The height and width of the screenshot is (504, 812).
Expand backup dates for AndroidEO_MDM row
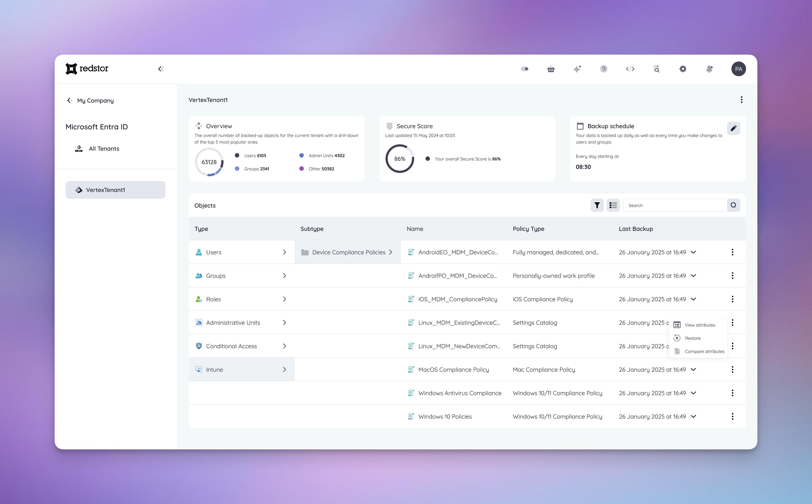tap(693, 252)
